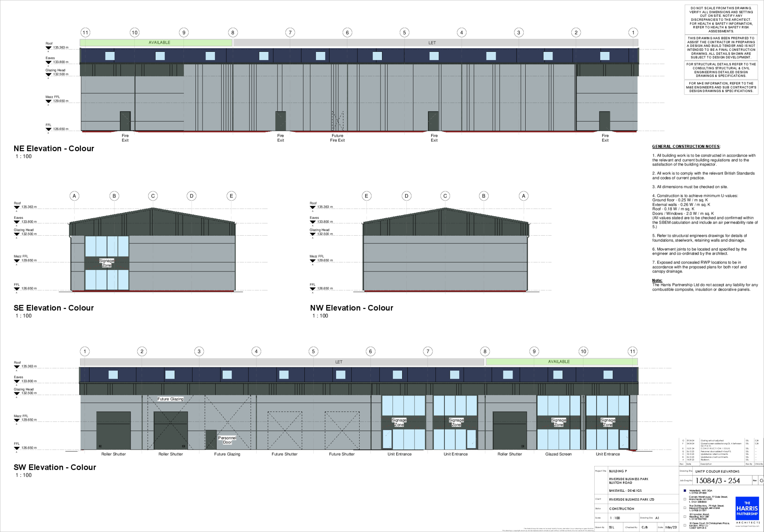764x532 pixels.
Task: Click the SE Elevation - Colour title
Action: pos(54,308)
